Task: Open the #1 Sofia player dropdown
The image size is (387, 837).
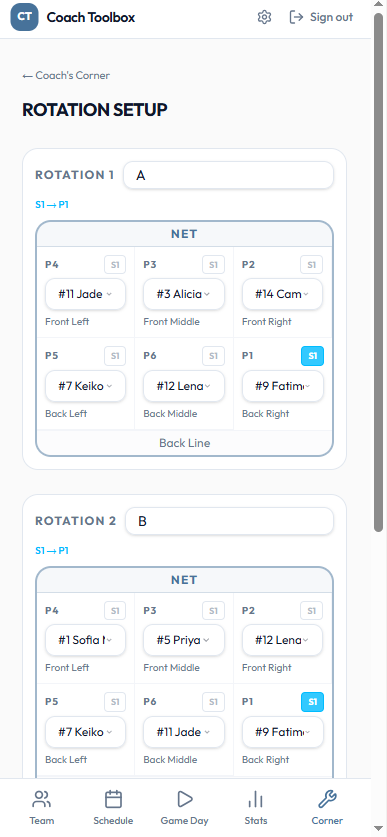Action: [x=85, y=639]
